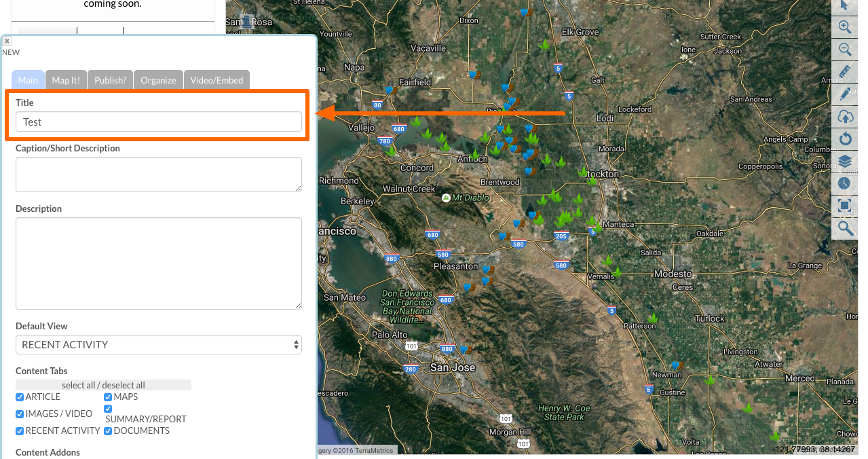
Task: Uncheck the DOCUMENTS checkbox
Action: click(x=108, y=431)
